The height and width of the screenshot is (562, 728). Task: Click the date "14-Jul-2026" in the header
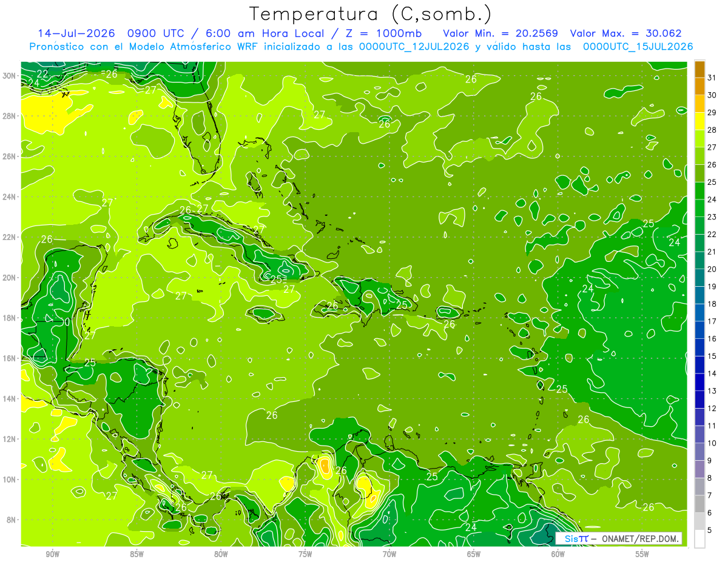click(76, 33)
